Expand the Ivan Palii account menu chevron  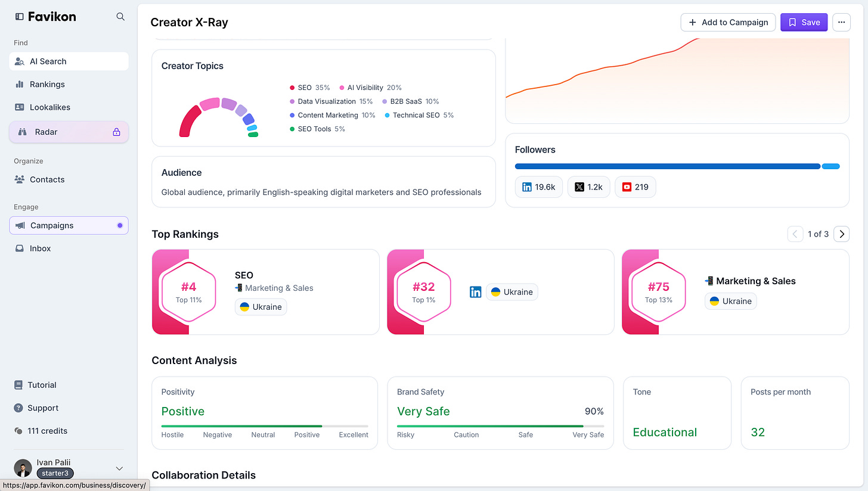coord(119,468)
